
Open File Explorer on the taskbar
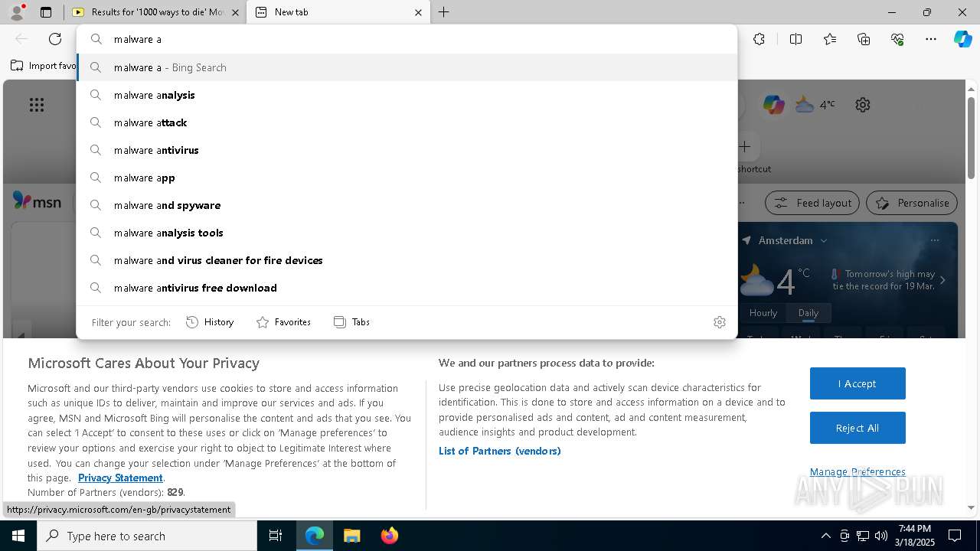(x=351, y=536)
